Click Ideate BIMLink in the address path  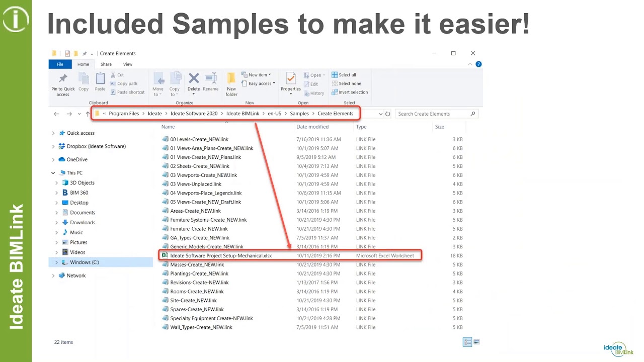tap(243, 114)
